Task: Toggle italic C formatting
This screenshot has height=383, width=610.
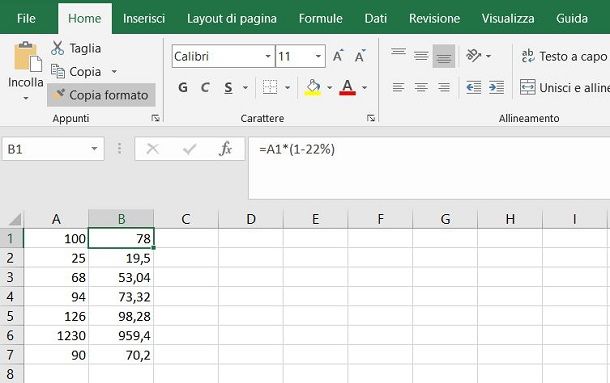Action: pos(205,88)
